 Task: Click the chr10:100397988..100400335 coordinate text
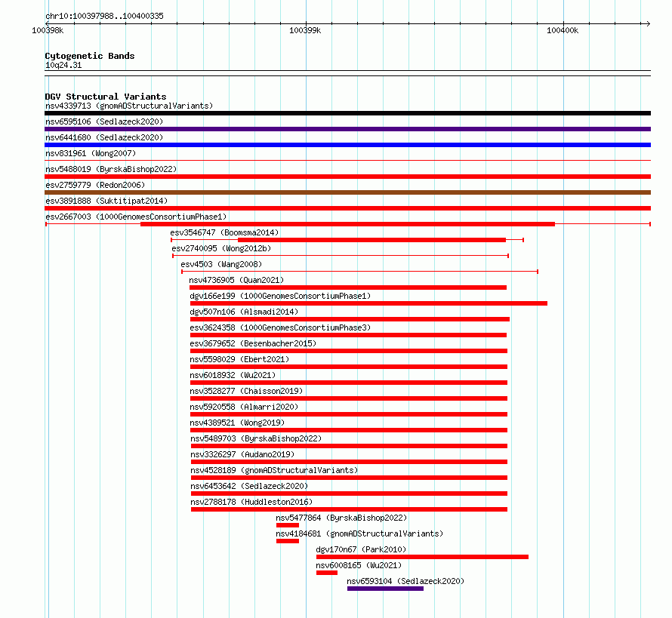coord(104,17)
